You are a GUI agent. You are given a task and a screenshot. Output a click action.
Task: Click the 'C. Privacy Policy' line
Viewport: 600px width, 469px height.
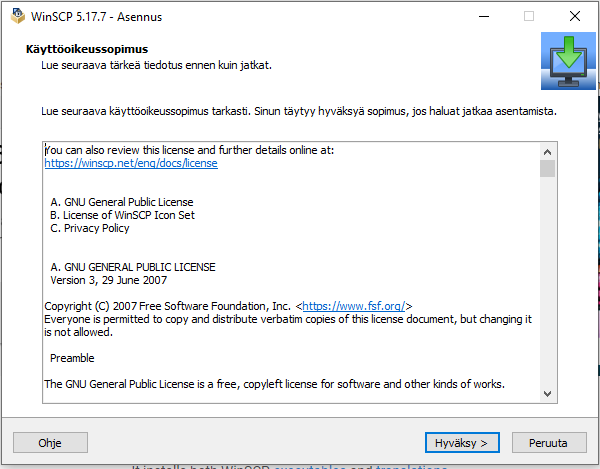click(89, 228)
